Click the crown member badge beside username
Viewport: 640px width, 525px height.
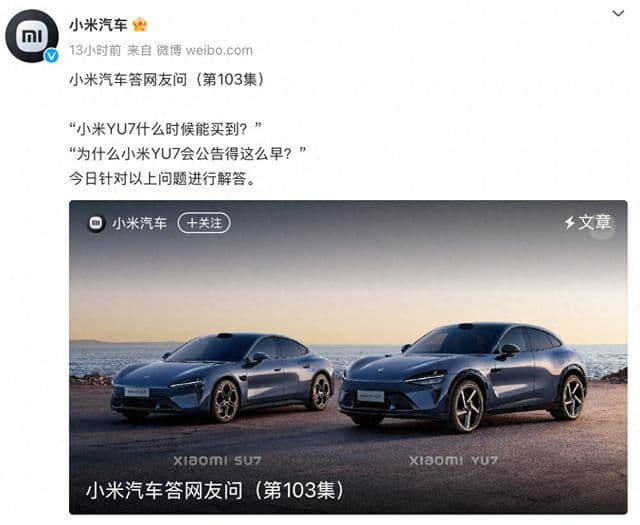coord(140,25)
